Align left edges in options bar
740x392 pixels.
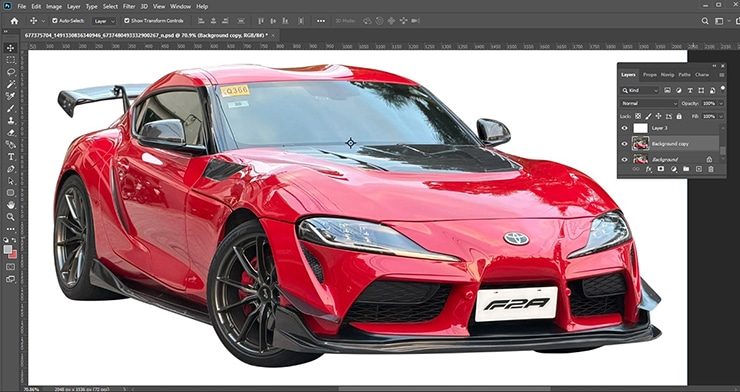pyautogui.click(x=202, y=21)
